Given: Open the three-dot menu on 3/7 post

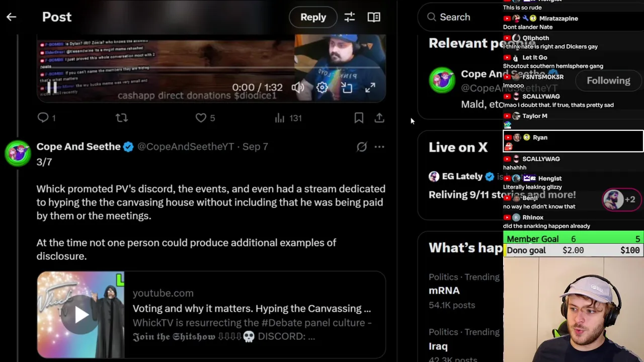Looking at the screenshot, I should [379, 147].
